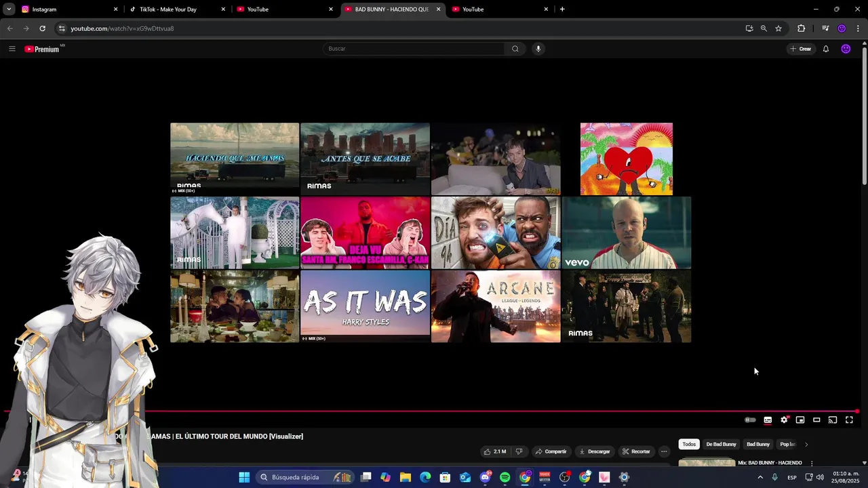
Task: Select the De Bad Bunny chip
Action: coord(721,445)
